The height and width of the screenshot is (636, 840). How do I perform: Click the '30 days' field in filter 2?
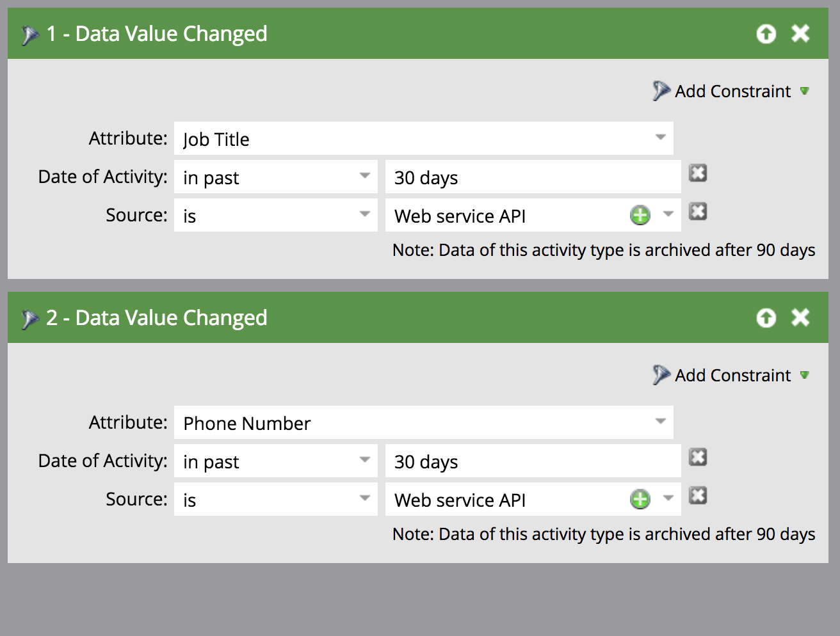533,461
